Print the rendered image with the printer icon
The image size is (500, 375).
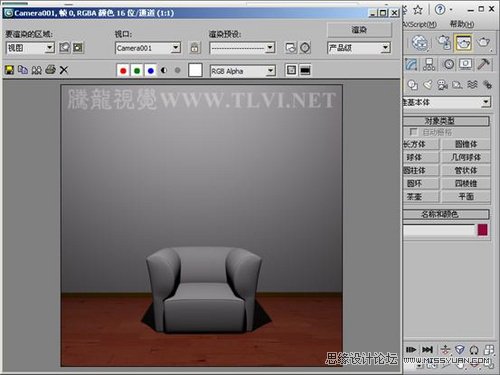[50, 70]
